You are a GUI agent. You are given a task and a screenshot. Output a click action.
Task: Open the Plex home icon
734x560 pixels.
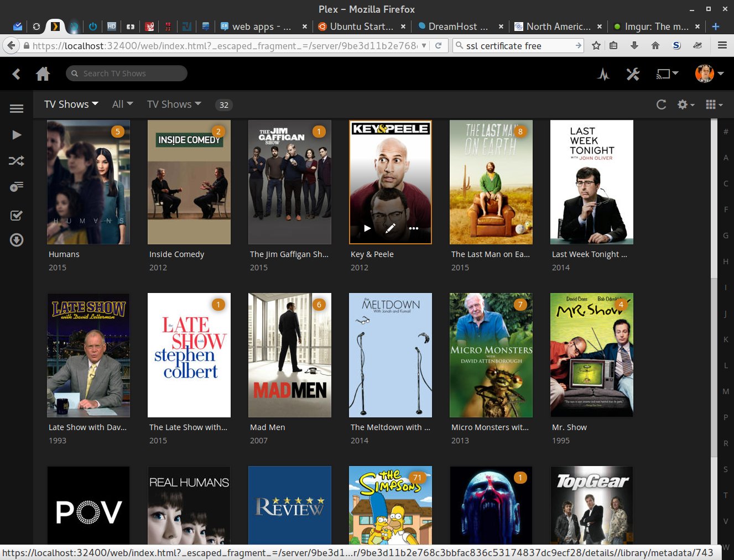[43, 74]
